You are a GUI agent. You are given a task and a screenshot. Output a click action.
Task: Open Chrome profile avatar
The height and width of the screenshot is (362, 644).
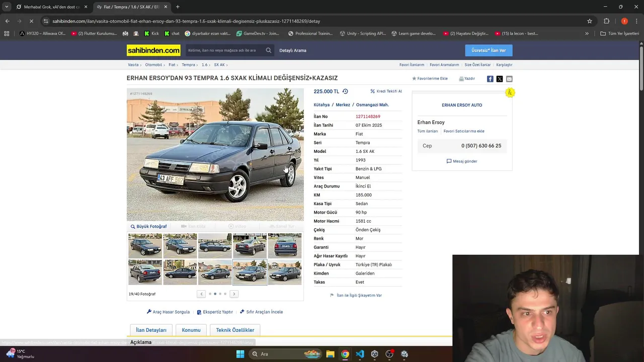(624, 21)
